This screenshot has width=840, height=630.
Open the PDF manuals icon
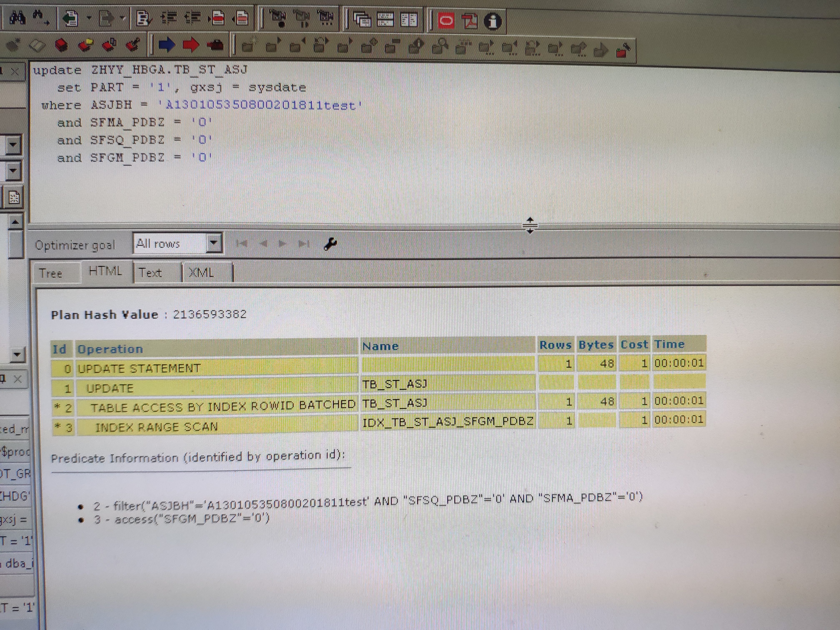pyautogui.click(x=470, y=21)
